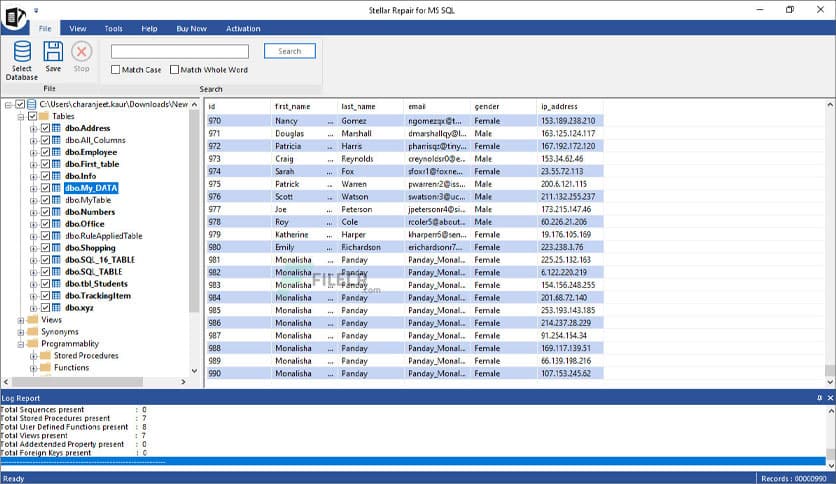Click the Functions folder icon
This screenshot has width=836, height=484.
45,367
